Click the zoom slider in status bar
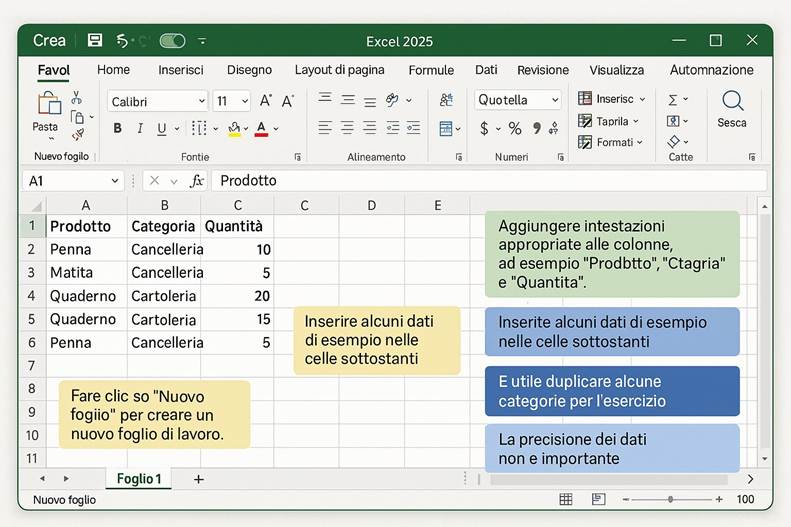Viewport: 791px width, 527px height. tap(670, 499)
